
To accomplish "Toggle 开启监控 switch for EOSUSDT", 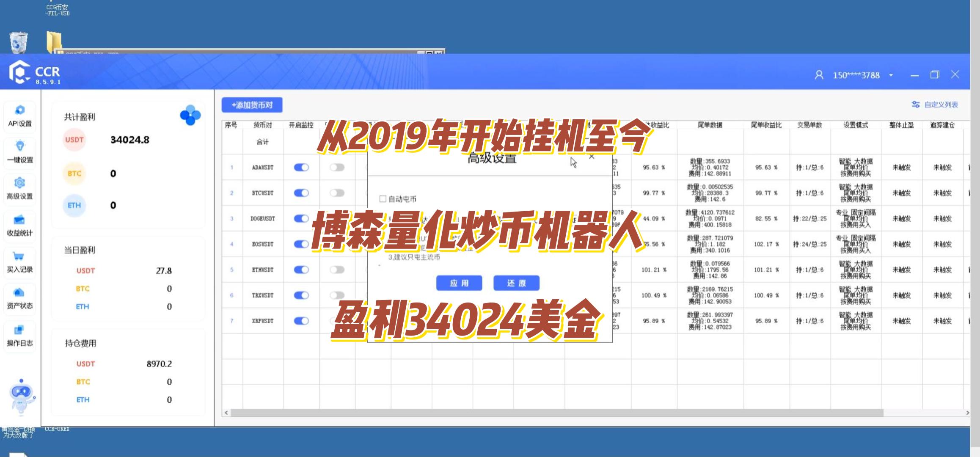I will 301,244.
